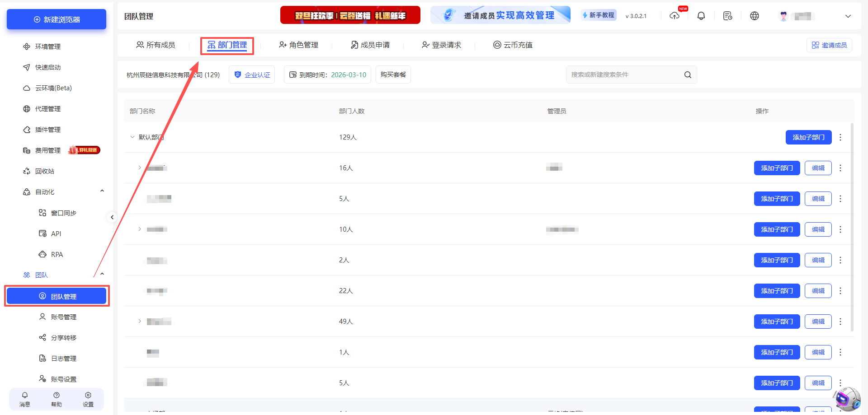Select 插件管理 in the sidebar
The image size is (868, 415).
pyautogui.click(x=47, y=130)
